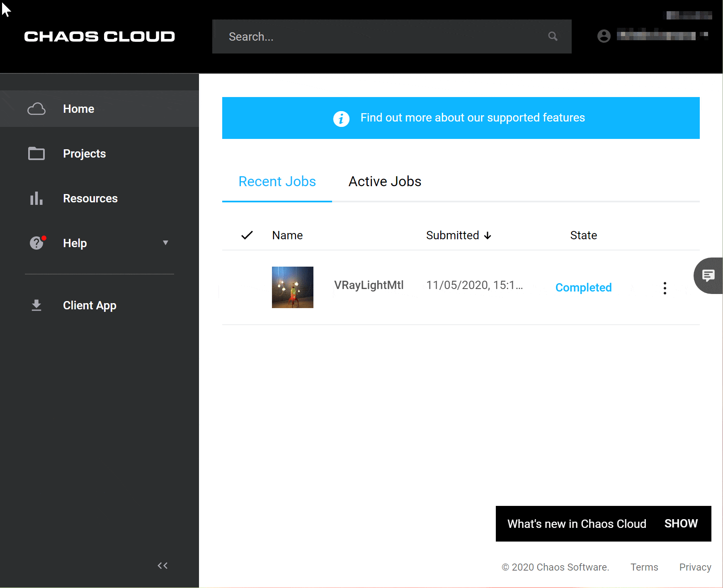Viewport: 723px width, 588px height.
Task: Switch to the Recent Jobs tab
Action: (x=277, y=182)
